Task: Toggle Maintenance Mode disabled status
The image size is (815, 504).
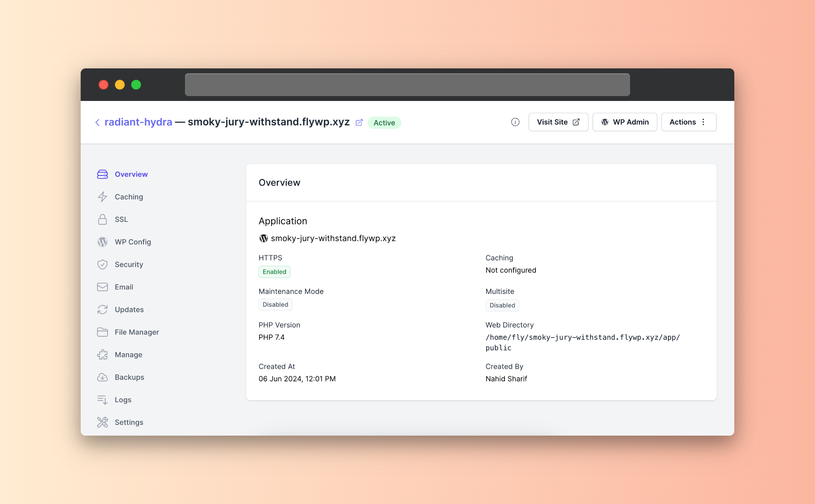Action: point(275,305)
